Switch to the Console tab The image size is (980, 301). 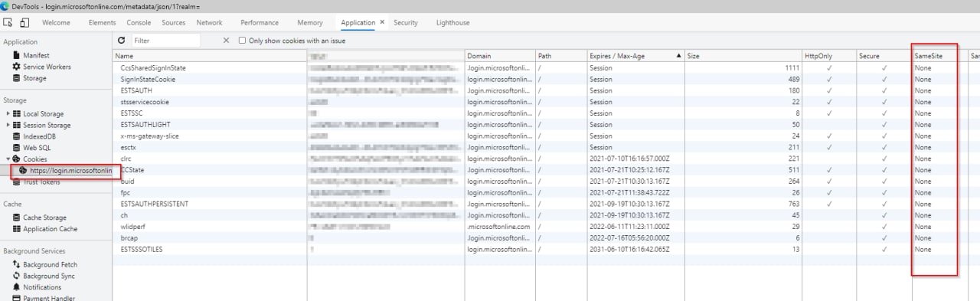point(139,23)
